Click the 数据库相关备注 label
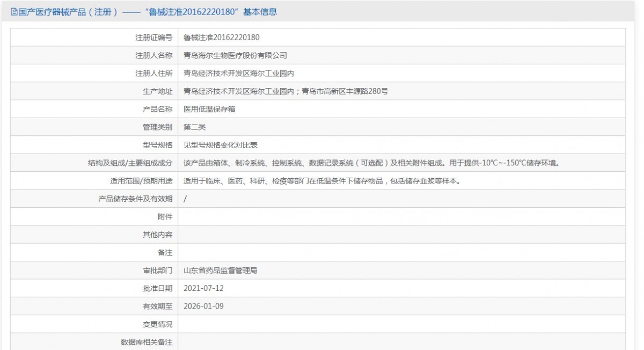The height and width of the screenshot is (350, 644). point(147,342)
